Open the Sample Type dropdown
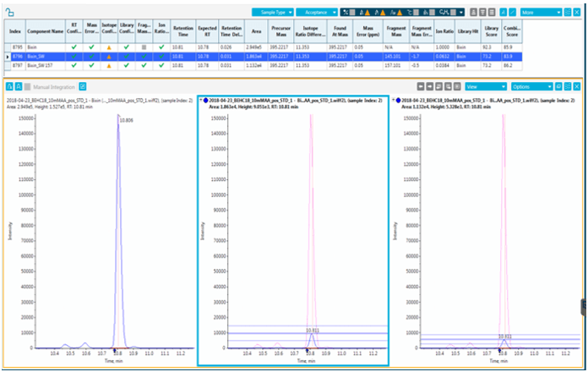588x372 pixels. point(273,13)
